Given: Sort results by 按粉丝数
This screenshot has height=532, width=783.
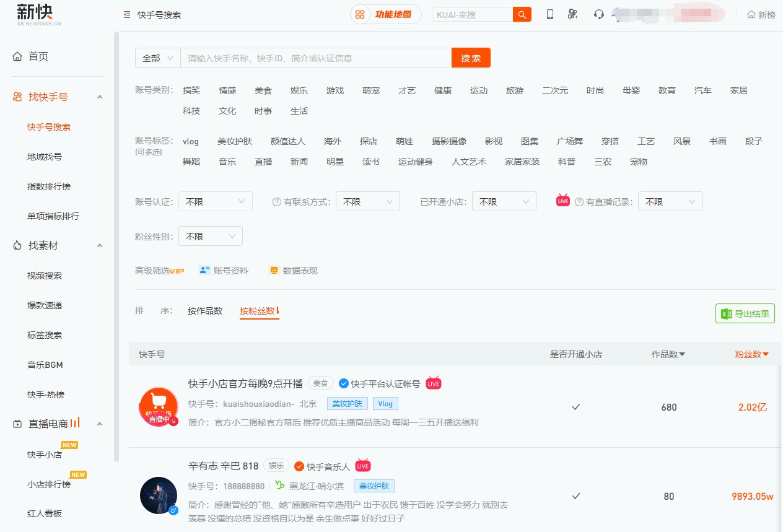Looking at the screenshot, I should coord(260,311).
